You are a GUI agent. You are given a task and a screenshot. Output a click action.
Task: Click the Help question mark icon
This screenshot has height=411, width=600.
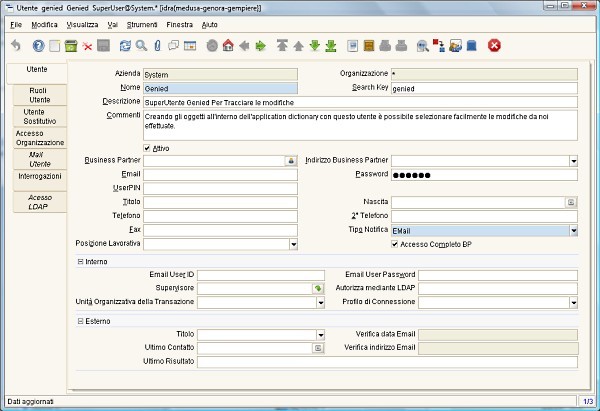coord(38,46)
